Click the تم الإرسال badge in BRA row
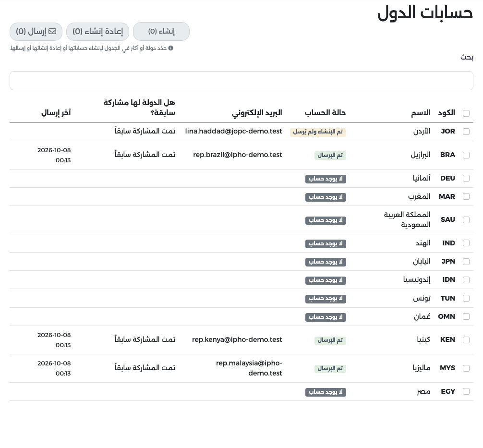Screen dimensions: 483x448 330,155
